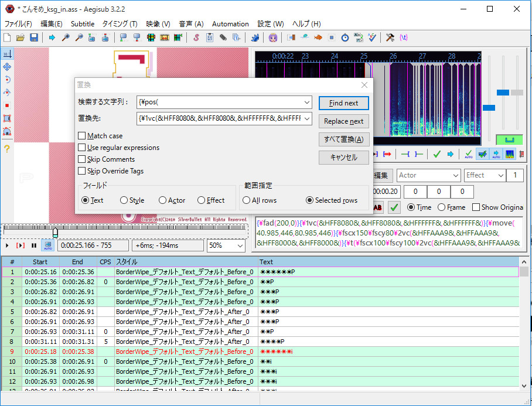The width and height of the screenshot is (532, 406).
Task: Open the タイミング(T) menu
Action: pos(120,24)
